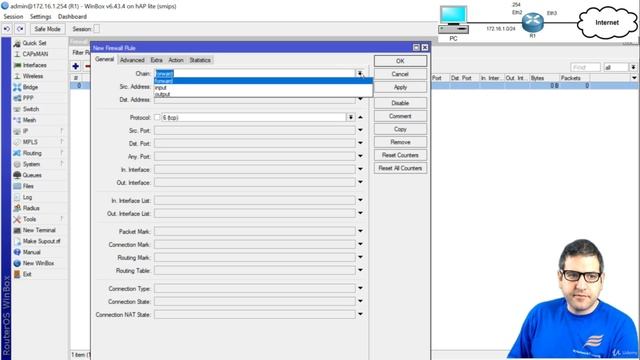Select output in Chain list
The height and width of the screenshot is (360, 640).
tap(263, 94)
